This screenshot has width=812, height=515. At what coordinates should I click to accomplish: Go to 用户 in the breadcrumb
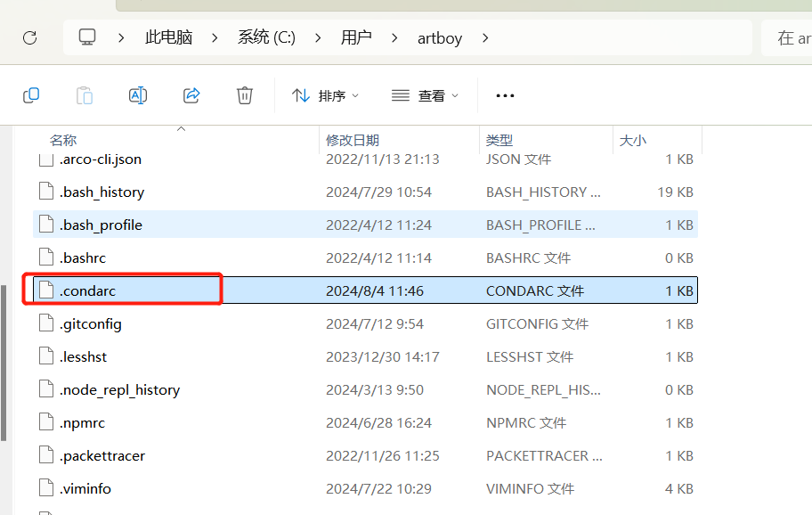[x=356, y=37]
